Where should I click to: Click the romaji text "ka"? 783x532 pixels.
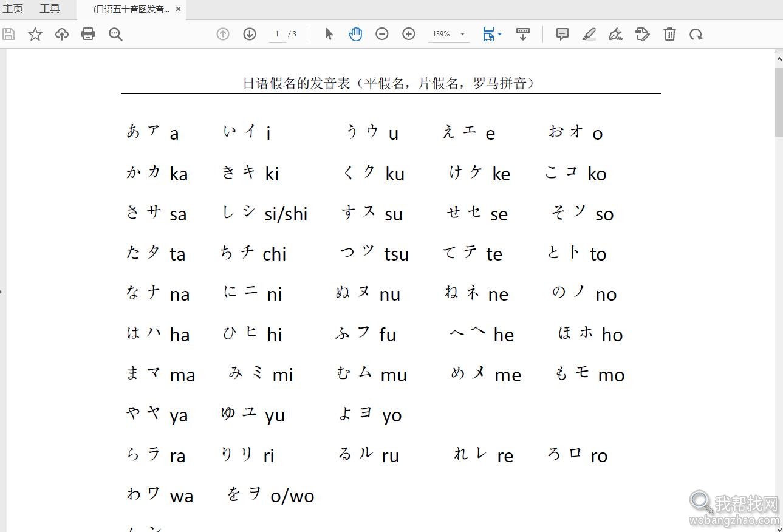(179, 174)
